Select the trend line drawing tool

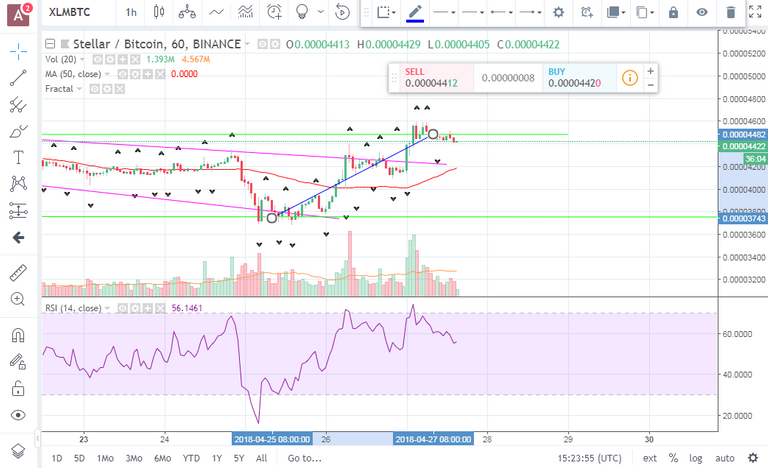(18, 78)
